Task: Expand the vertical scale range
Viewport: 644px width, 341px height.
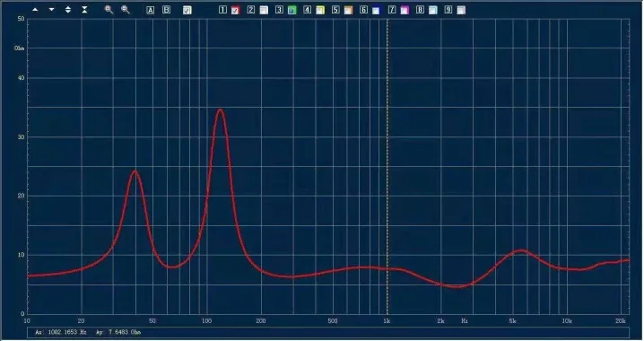Action: 68,10
